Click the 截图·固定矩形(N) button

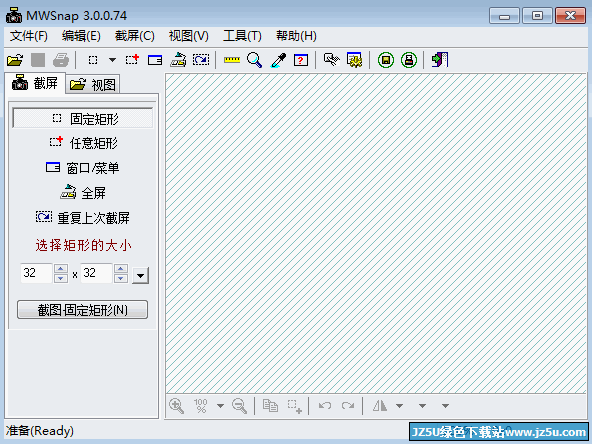[x=82, y=310]
